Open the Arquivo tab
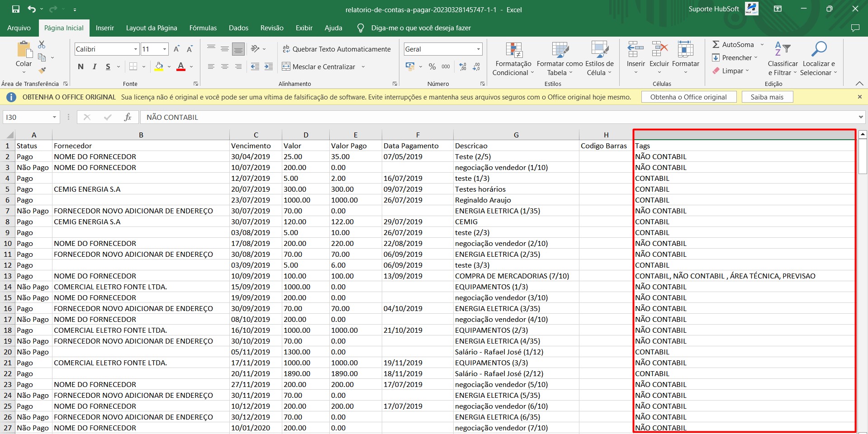 19,28
